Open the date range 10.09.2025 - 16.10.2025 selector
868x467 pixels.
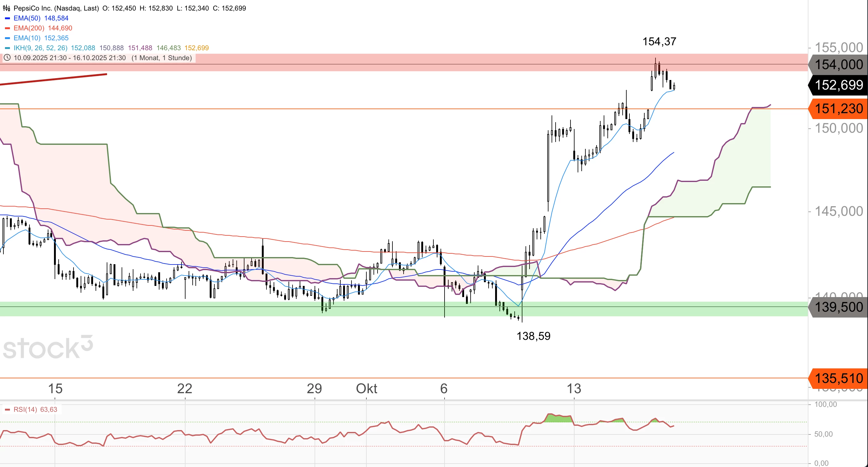(x=69, y=58)
